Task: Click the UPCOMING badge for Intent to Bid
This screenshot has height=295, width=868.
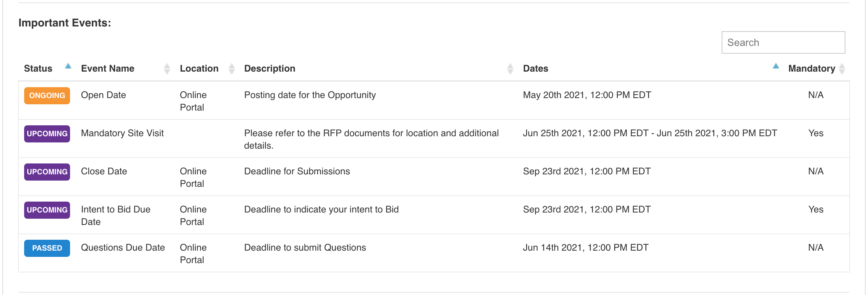Action: pos(47,210)
